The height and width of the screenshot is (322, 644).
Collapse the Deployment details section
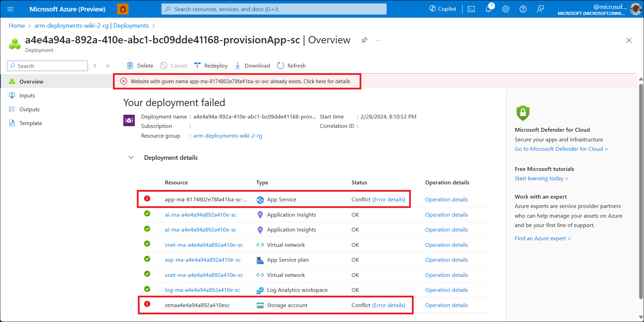coord(131,158)
